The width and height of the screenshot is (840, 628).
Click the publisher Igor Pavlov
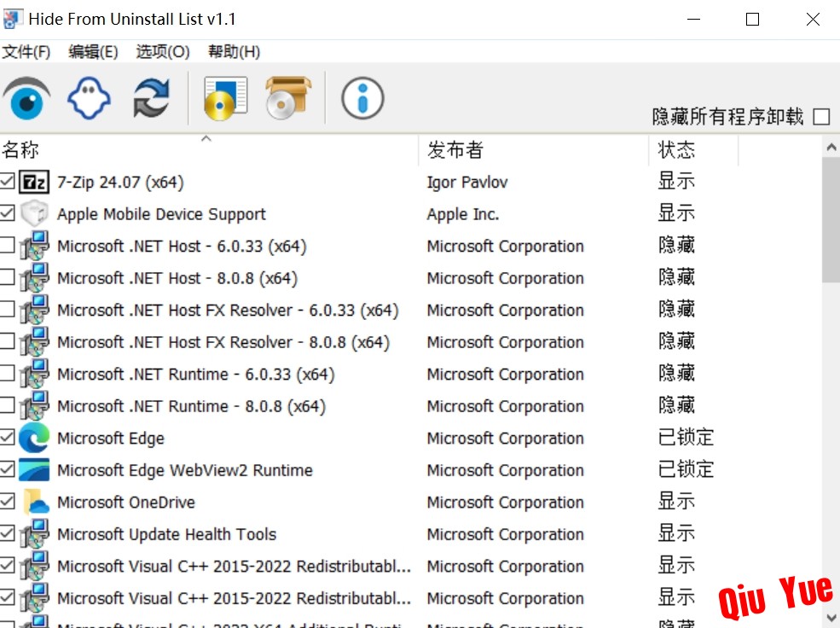point(467,183)
